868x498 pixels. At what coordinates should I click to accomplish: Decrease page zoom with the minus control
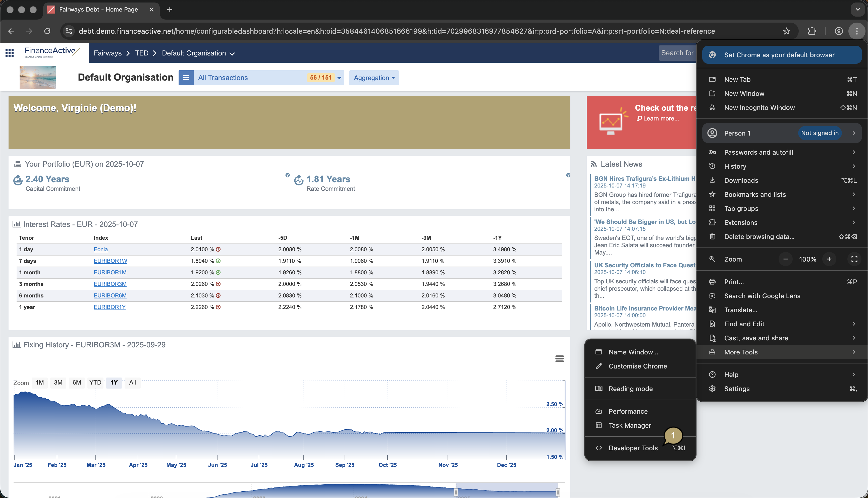(x=786, y=259)
